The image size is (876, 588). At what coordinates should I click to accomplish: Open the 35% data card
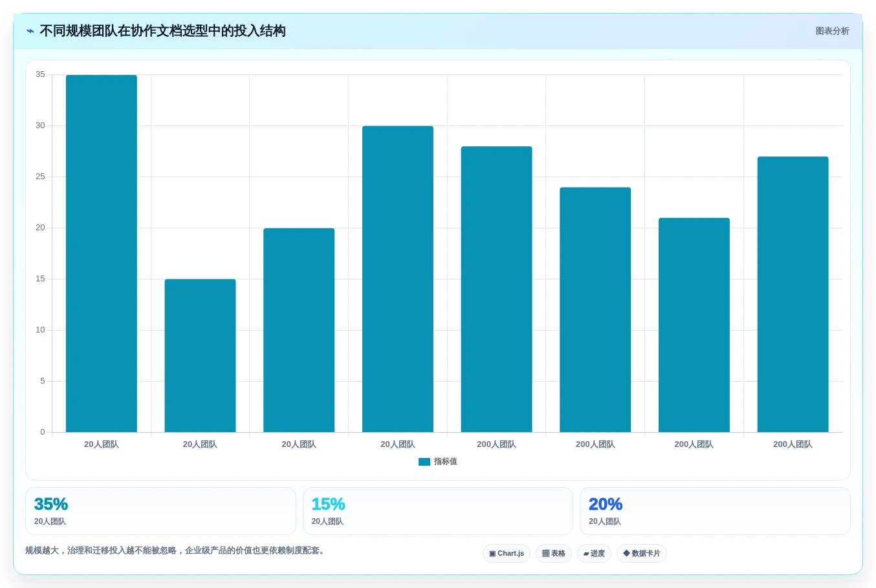coord(160,511)
